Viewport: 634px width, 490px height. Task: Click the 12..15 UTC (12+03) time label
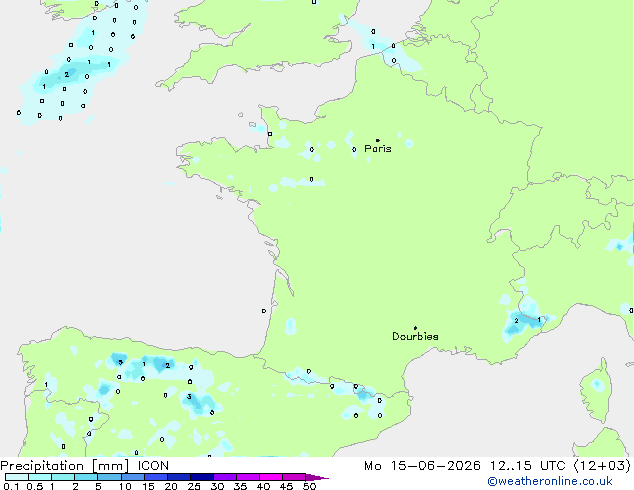click(560, 466)
